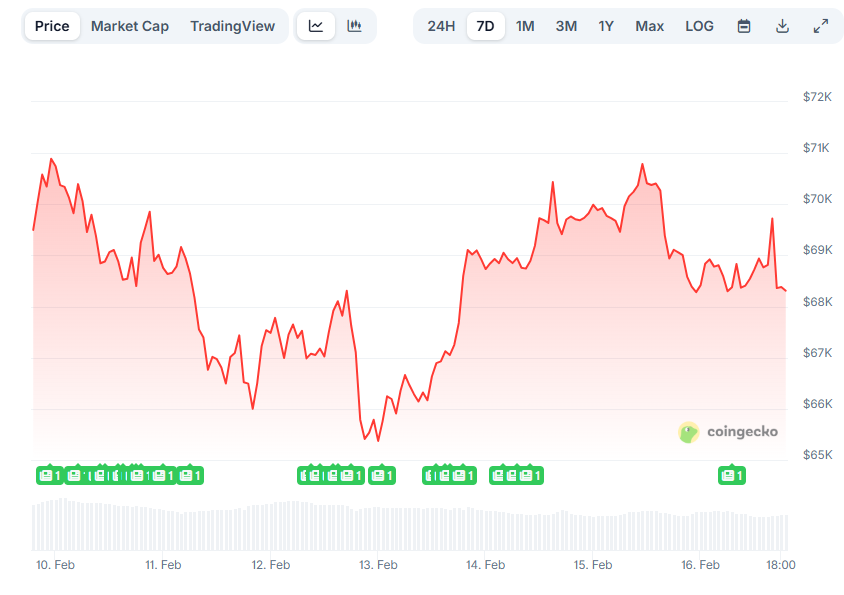The width and height of the screenshot is (844, 595).
Task: Show the Max price history
Action: 649,26
